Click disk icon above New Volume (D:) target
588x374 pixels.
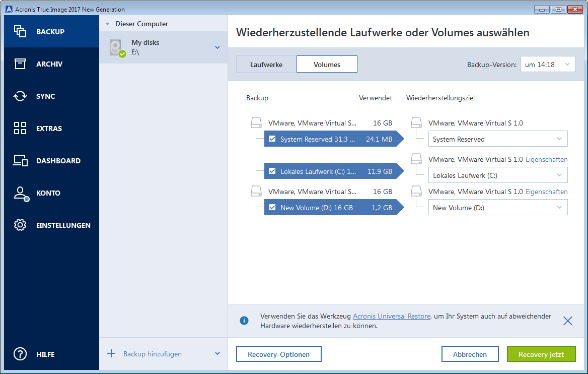tap(416, 191)
